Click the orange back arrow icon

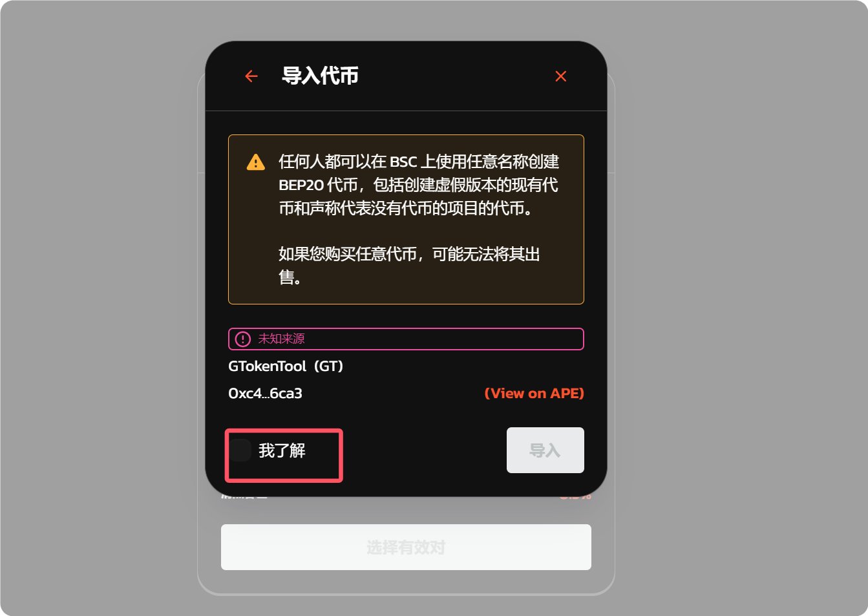click(251, 76)
